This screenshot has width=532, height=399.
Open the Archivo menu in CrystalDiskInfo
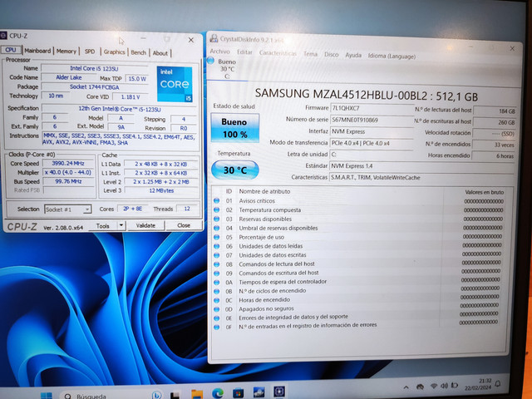pyautogui.click(x=219, y=52)
